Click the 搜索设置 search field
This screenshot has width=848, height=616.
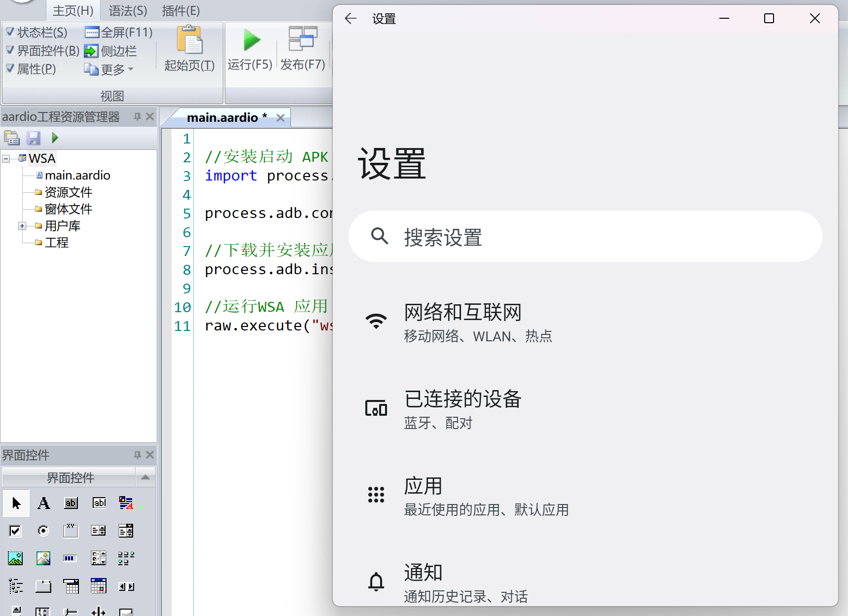pyautogui.click(x=585, y=237)
